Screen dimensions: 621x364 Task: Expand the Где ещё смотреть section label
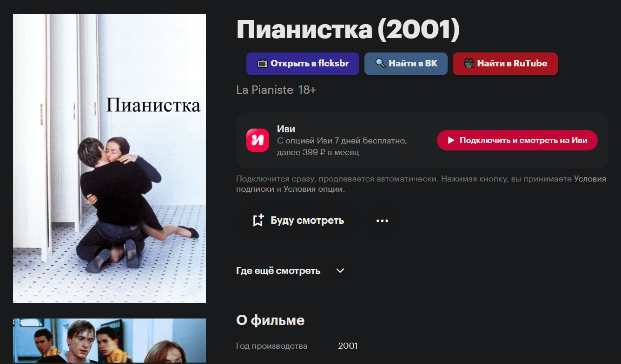pyautogui.click(x=278, y=271)
